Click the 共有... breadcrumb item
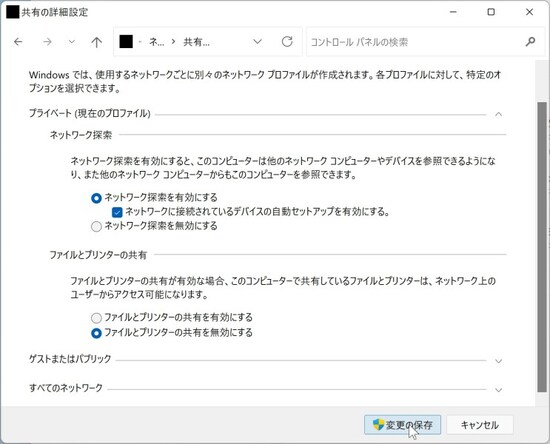The height and width of the screenshot is (444, 550). tap(196, 42)
